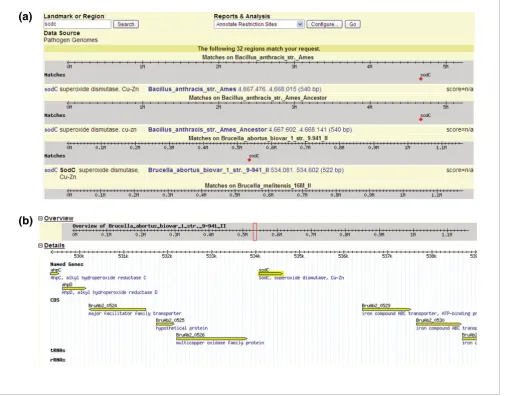The image size is (506, 396).
Task: Click 'The following 32 regions match your request.' banner
Action: click(x=259, y=49)
